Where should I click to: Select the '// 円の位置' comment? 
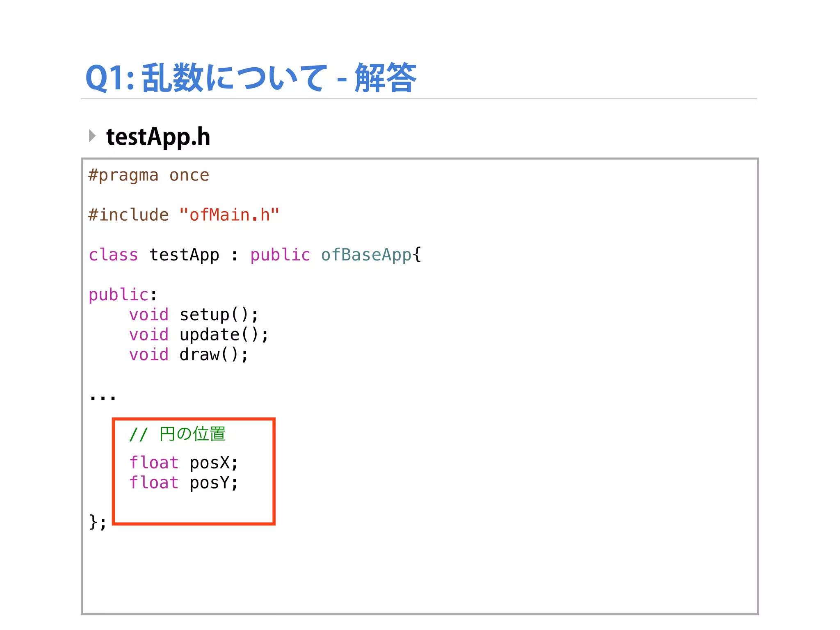[178, 434]
